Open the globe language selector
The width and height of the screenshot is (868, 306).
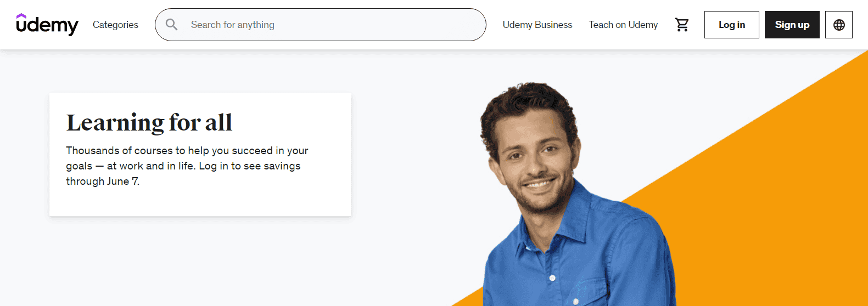point(839,25)
